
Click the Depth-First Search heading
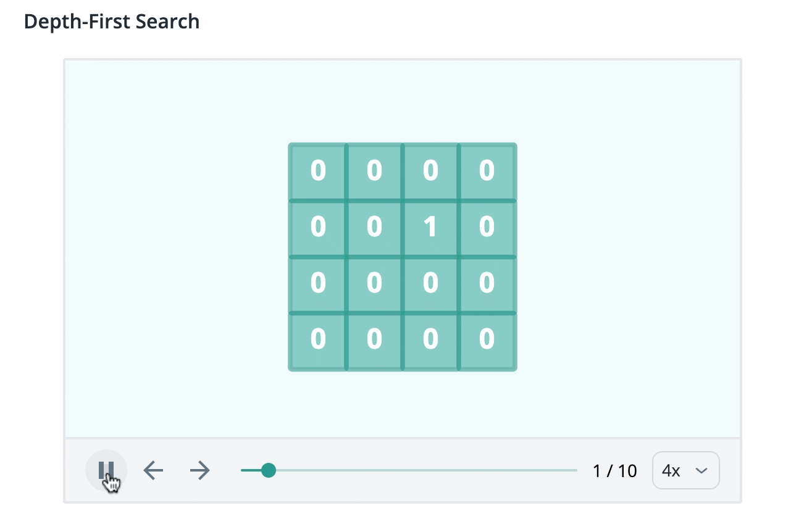point(112,22)
